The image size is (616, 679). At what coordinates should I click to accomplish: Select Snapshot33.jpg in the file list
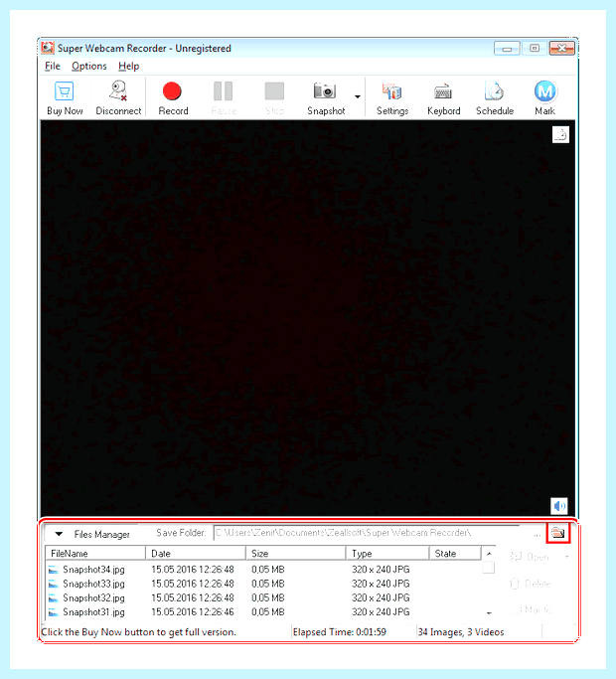[x=93, y=584]
